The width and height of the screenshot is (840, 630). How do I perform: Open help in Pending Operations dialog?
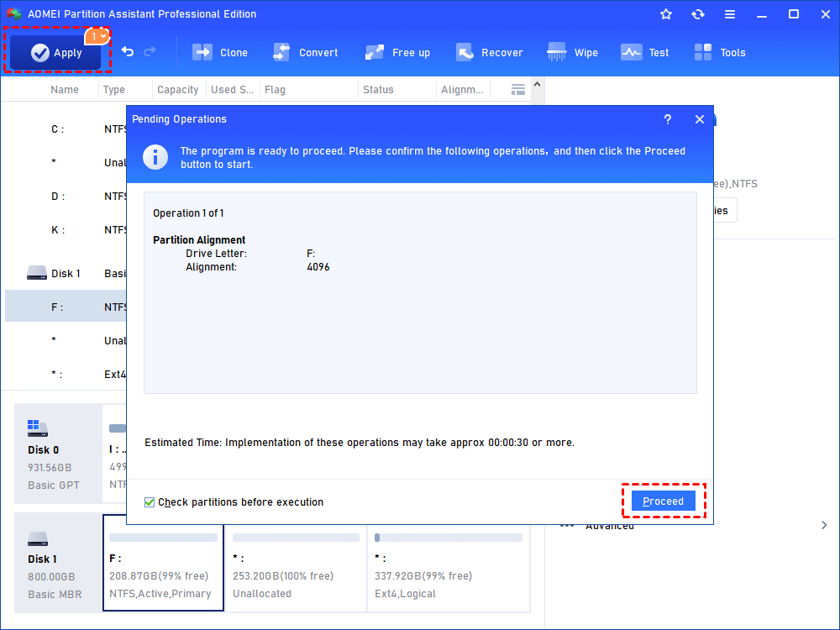click(x=668, y=119)
